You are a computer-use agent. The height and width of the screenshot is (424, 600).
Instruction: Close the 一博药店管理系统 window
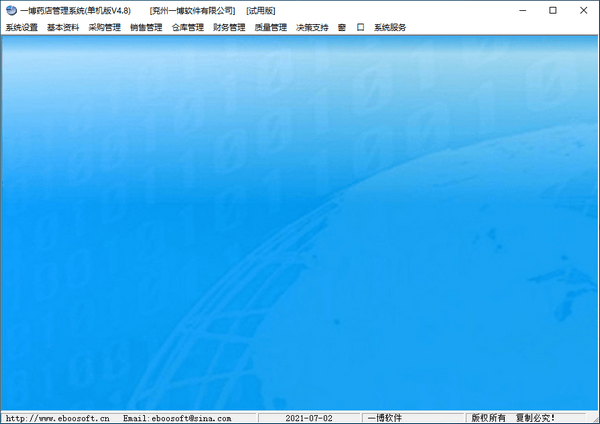point(584,10)
